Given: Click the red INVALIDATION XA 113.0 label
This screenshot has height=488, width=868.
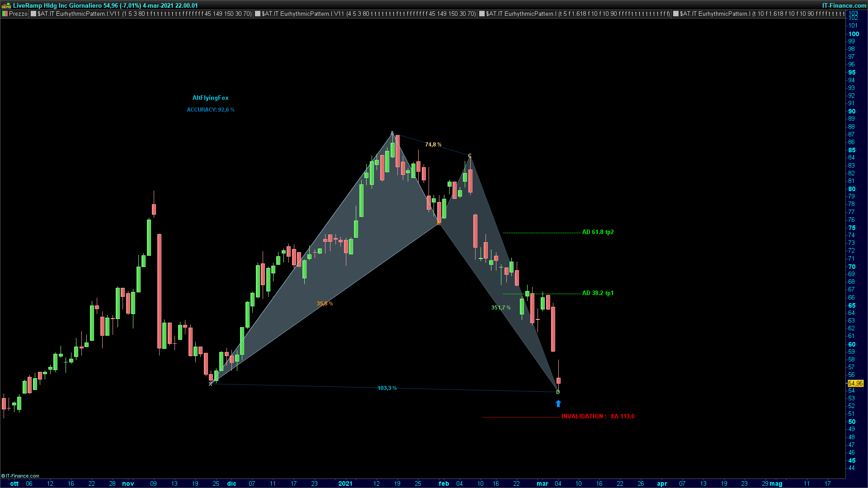Looking at the screenshot, I should [x=598, y=417].
